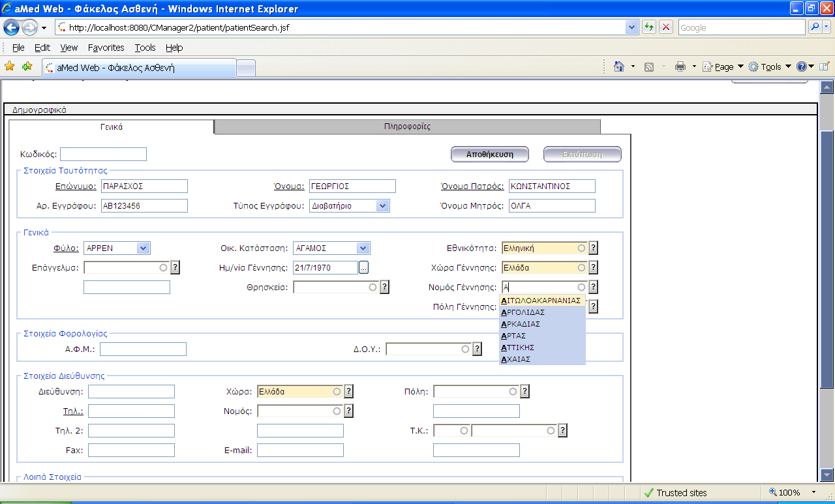This screenshot has width=835, height=504.
Task: Open the Favorites menu
Action: [106, 48]
